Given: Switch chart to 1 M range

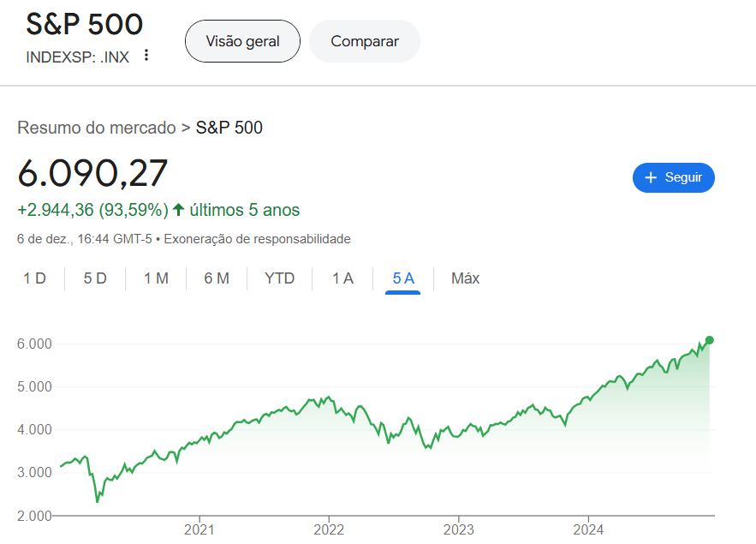Looking at the screenshot, I should 156,278.
